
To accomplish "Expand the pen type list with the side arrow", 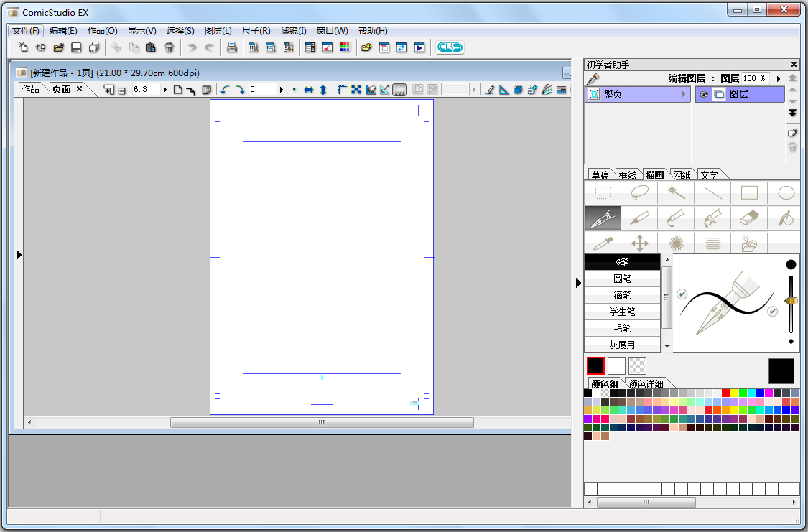I will coord(579,283).
